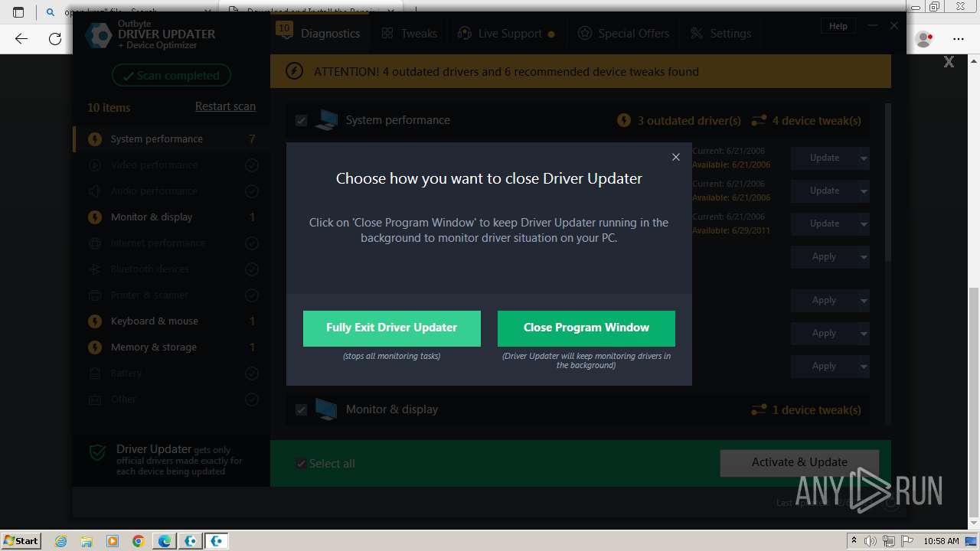Click the outdated drivers bolt icon in System performance
The width and height of the screenshot is (980, 551).
[x=623, y=121]
